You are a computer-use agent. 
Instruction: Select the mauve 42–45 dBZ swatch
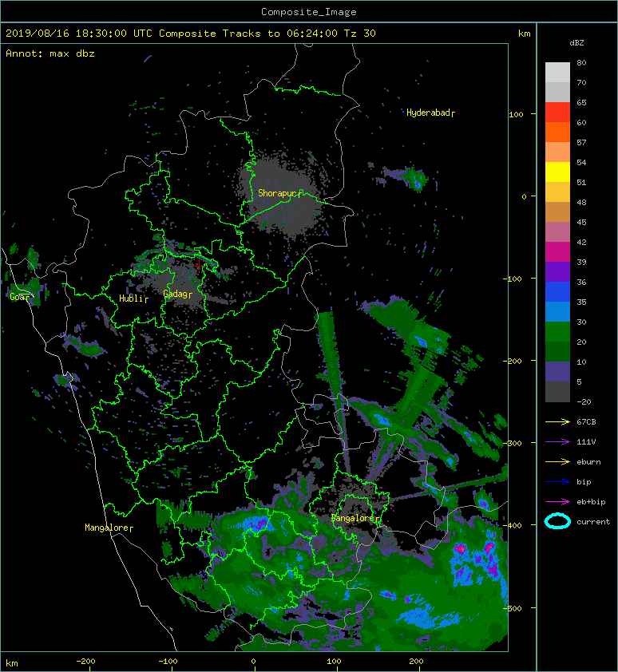(x=557, y=232)
